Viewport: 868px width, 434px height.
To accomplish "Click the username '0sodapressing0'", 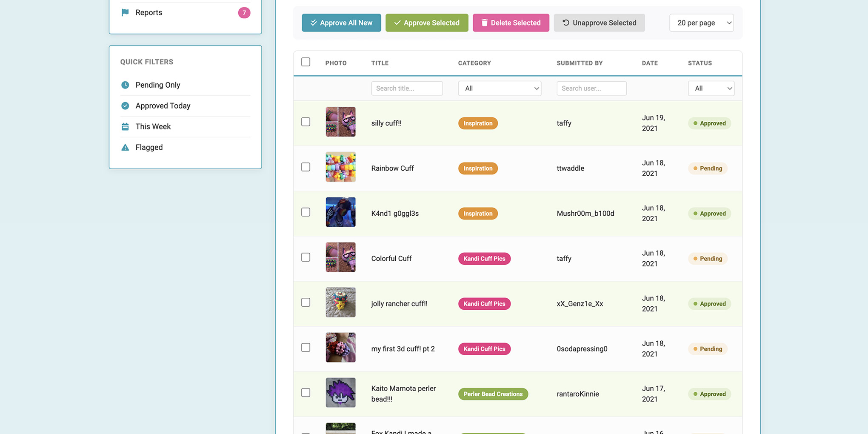I will pos(582,348).
